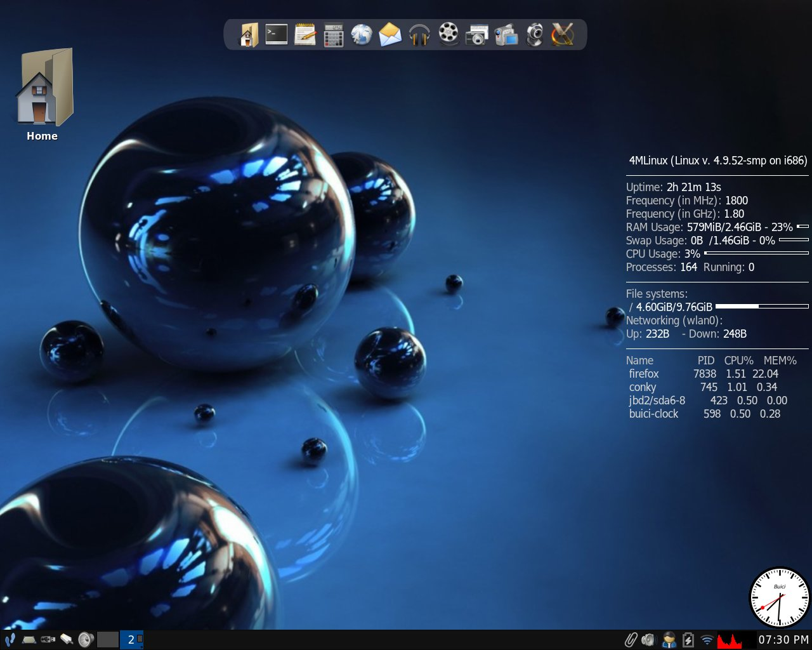The height and width of the screenshot is (650, 812).
Task: Click the Buici analog clock
Action: pyautogui.click(x=780, y=598)
